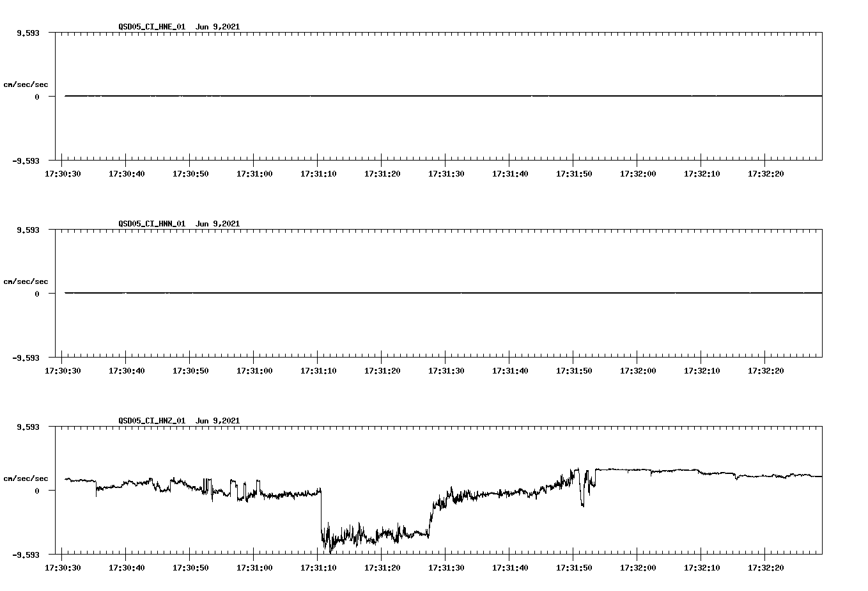Click the 17:32:10 time label under HNZ plot
868x591 pixels.
click(702, 568)
